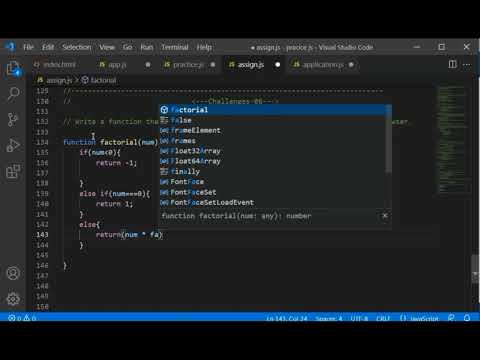Click the else if(num===0) line

coord(115,194)
